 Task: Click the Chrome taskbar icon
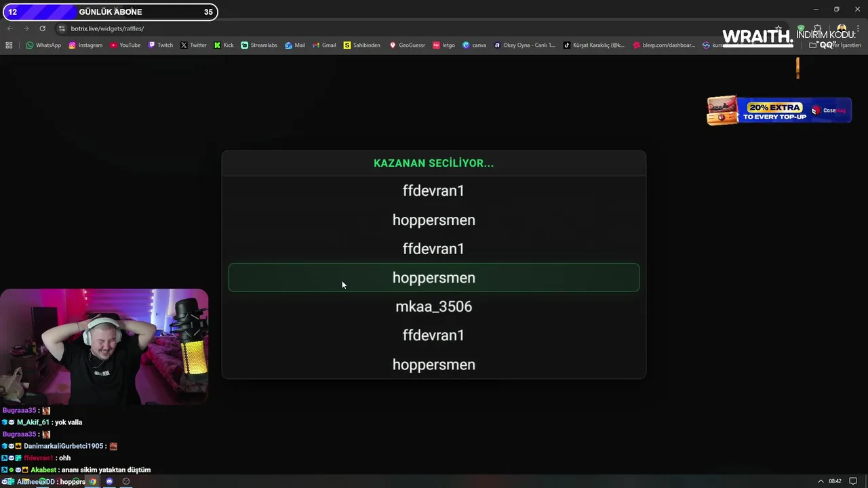tap(93, 481)
